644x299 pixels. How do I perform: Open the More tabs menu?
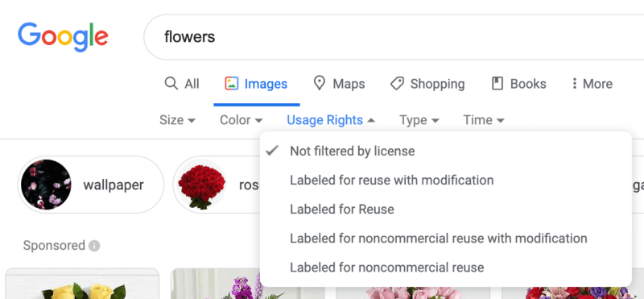[592, 84]
